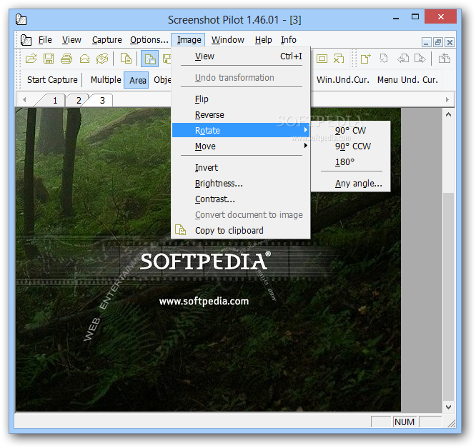Expand the Move submenu entry
This screenshot has height=448, width=476.
point(241,146)
